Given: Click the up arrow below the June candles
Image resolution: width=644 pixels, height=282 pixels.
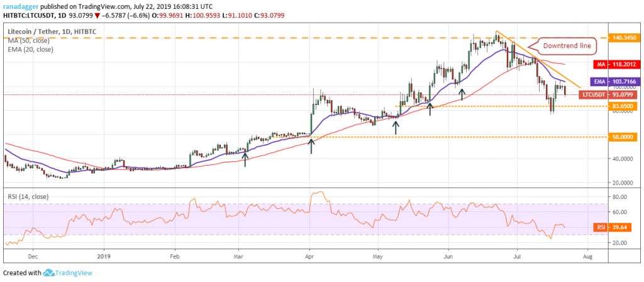Looking at the screenshot, I should (x=462, y=94).
